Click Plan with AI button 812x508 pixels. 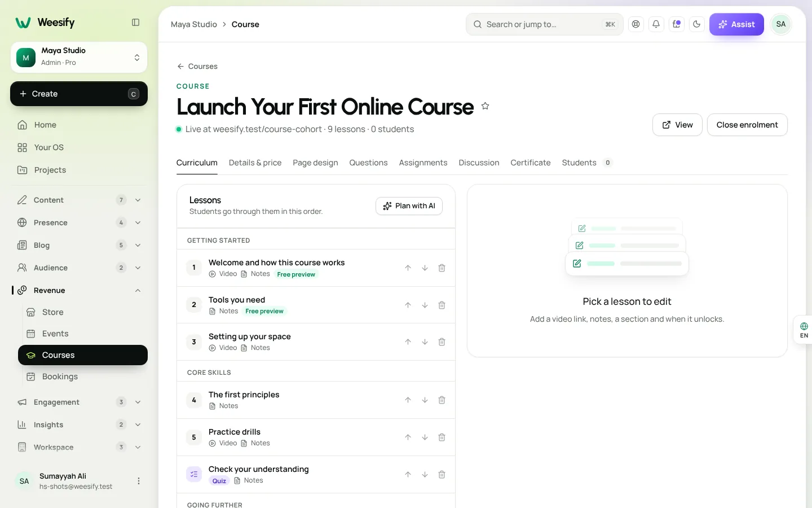(x=409, y=206)
